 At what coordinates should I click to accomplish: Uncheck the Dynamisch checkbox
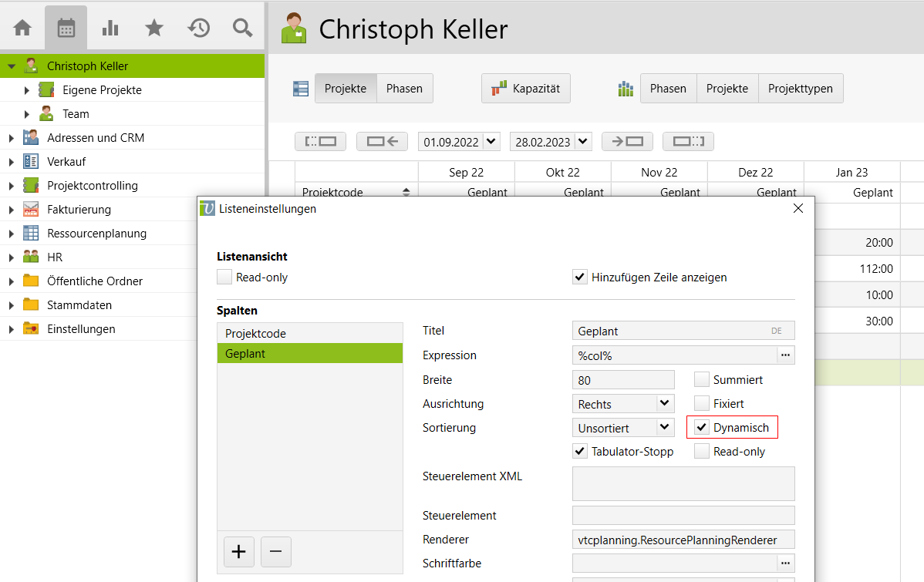tap(701, 427)
